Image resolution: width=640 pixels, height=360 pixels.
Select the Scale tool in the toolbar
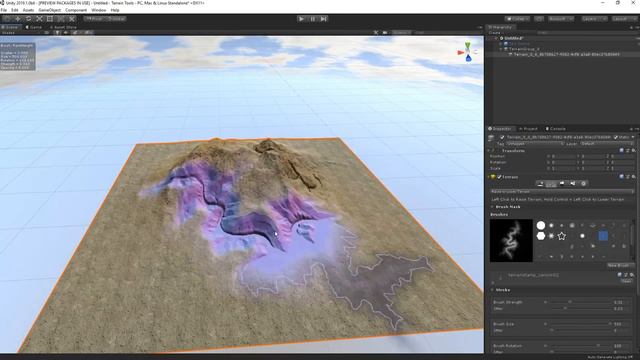(40, 19)
